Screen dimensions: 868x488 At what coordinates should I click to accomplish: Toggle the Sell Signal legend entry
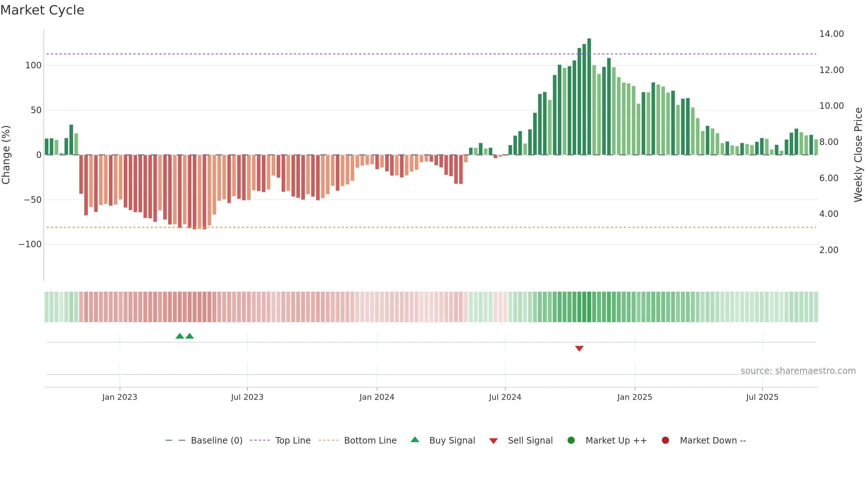pos(521,440)
